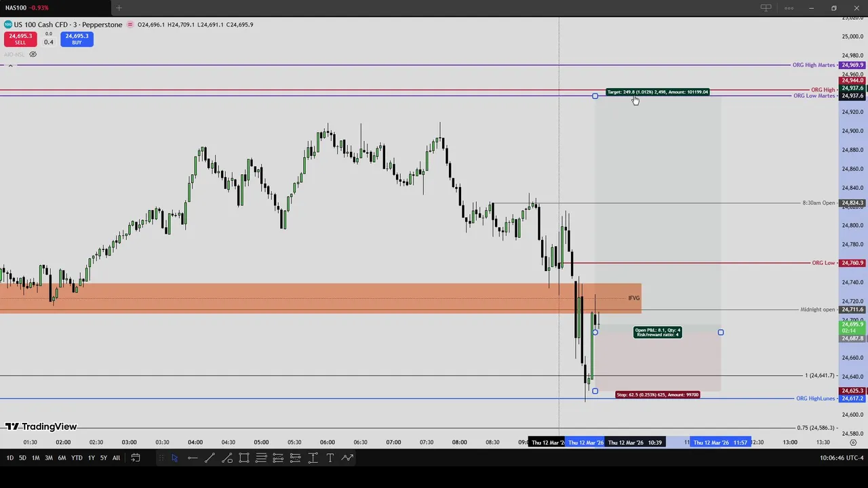The width and height of the screenshot is (868, 488).
Task: Click the US 100 symbol logo
Action: (8, 24)
